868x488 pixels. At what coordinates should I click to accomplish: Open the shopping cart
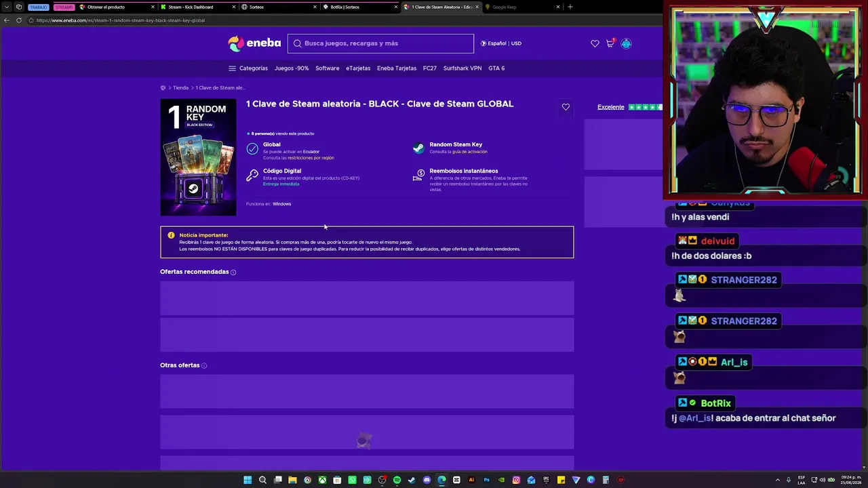click(610, 43)
